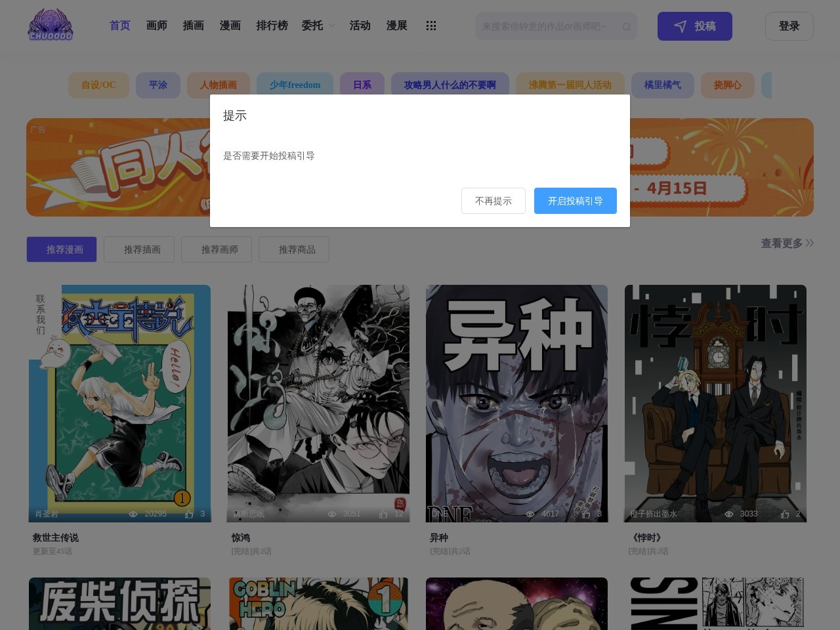Click the double-chevron icon beside 查看更多

810,243
